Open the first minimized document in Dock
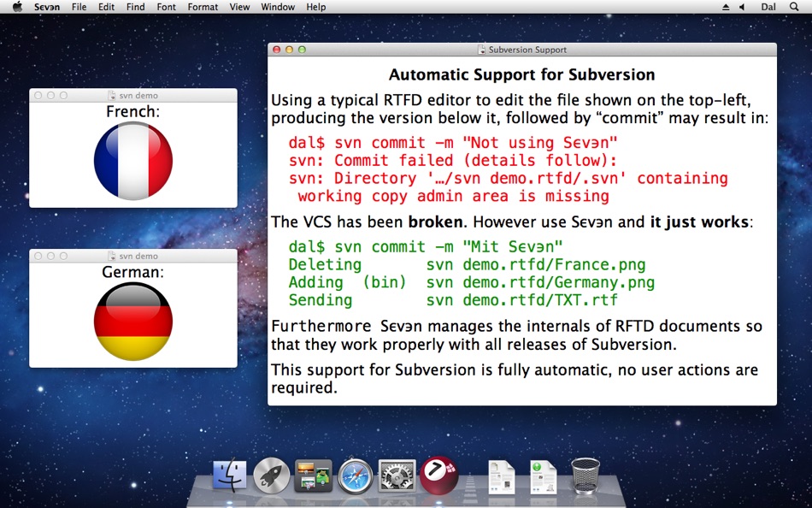Screen dimensions: 812x508 click(501, 476)
